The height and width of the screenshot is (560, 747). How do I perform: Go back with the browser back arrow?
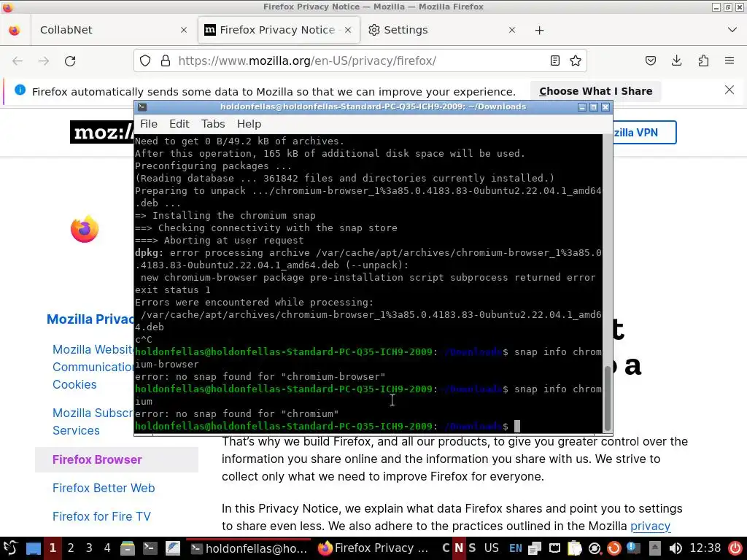pos(18,61)
